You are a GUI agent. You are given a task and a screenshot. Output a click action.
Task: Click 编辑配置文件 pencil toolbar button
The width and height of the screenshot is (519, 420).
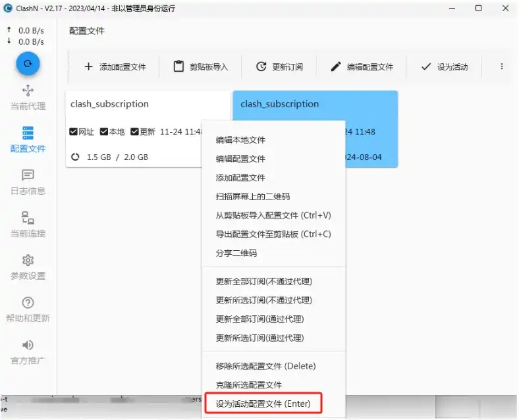click(x=362, y=66)
